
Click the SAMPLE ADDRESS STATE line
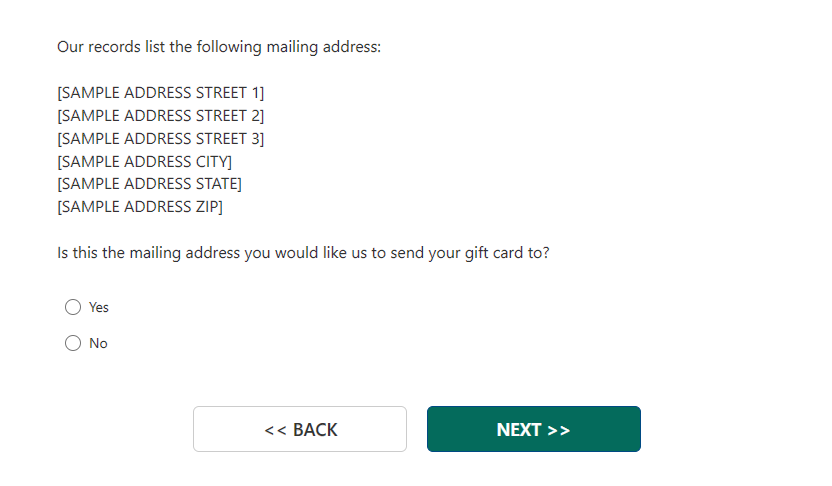150,184
